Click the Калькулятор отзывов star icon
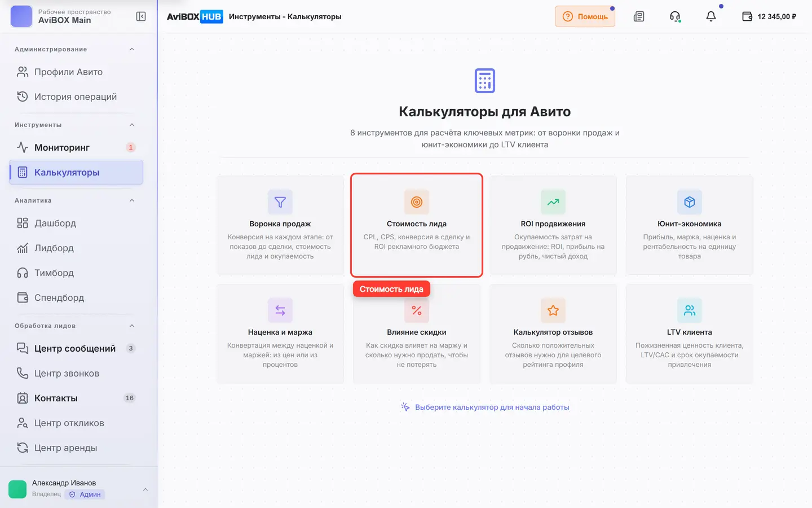Viewport: 812px width, 508px height. 553,310
